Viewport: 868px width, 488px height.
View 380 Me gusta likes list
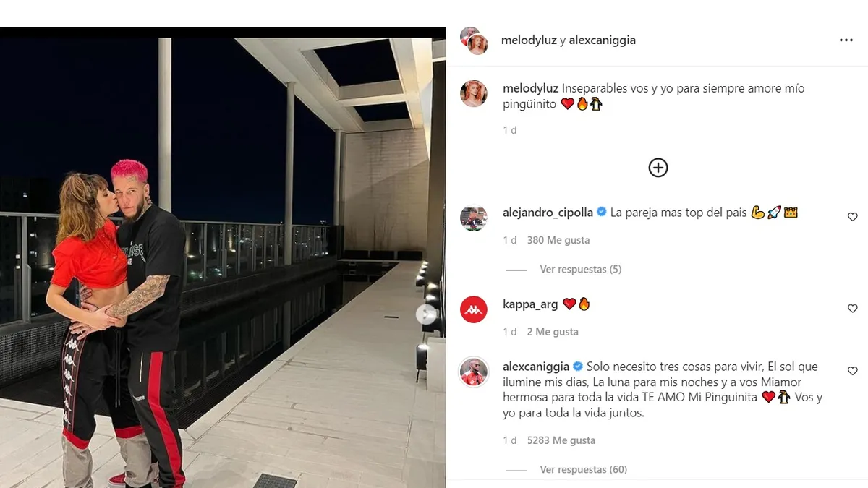[558, 240]
